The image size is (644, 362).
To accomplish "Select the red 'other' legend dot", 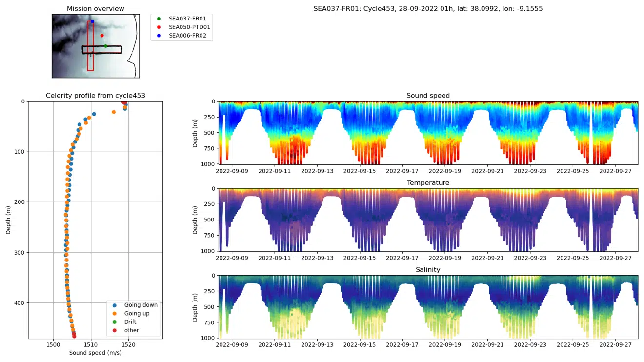I will 115,330.
